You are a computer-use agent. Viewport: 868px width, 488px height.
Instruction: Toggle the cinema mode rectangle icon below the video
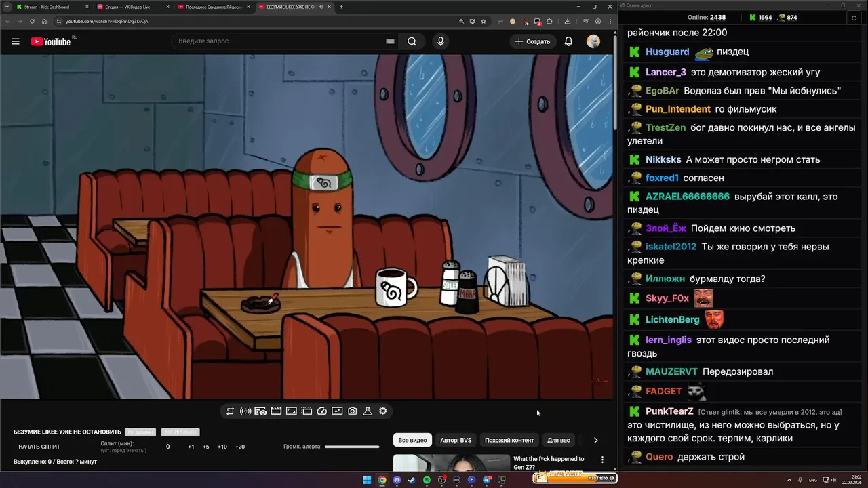(292, 411)
